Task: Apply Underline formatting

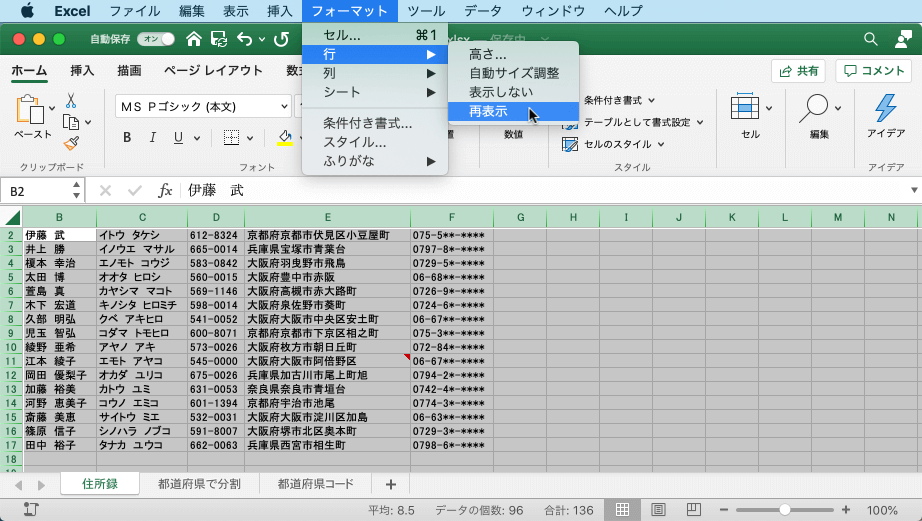Action: coord(178,138)
